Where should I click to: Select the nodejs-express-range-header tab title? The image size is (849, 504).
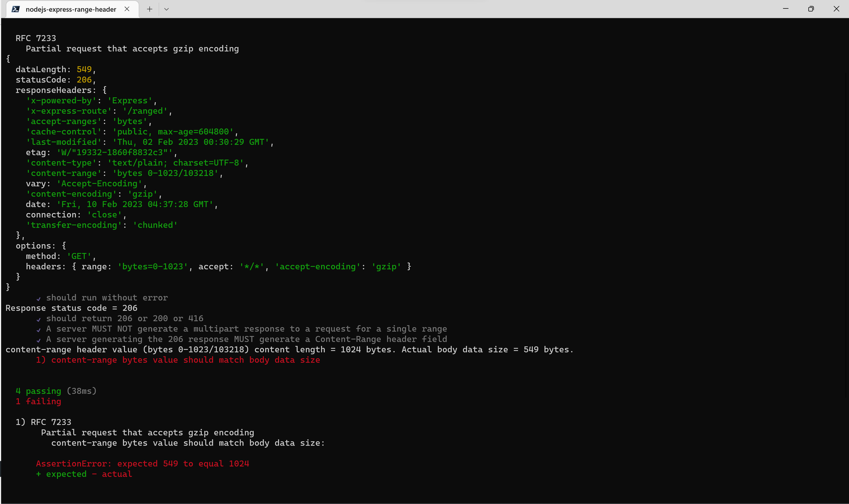pos(70,9)
